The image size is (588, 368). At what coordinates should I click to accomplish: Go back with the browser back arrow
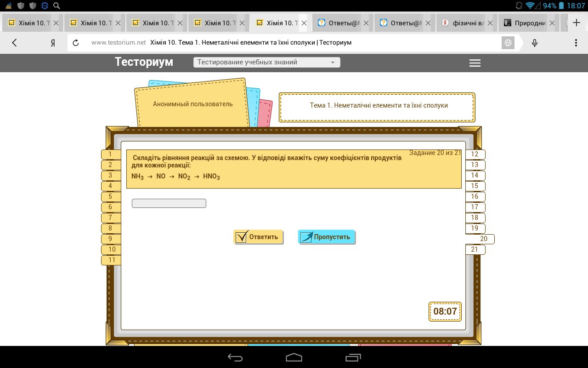tap(14, 42)
